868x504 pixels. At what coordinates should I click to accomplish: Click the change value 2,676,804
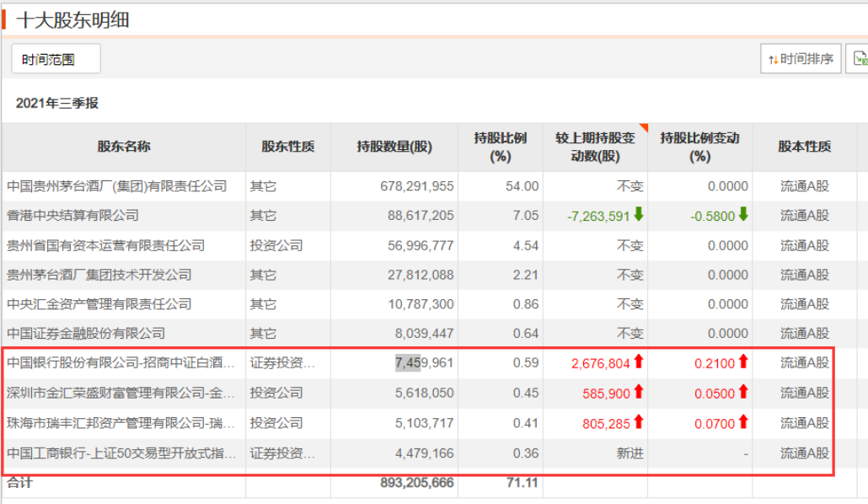(601, 363)
